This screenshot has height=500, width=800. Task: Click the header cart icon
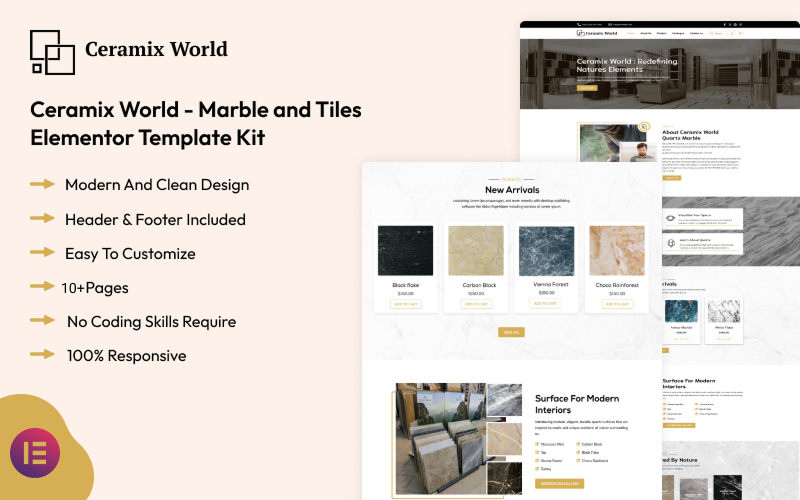[x=738, y=33]
